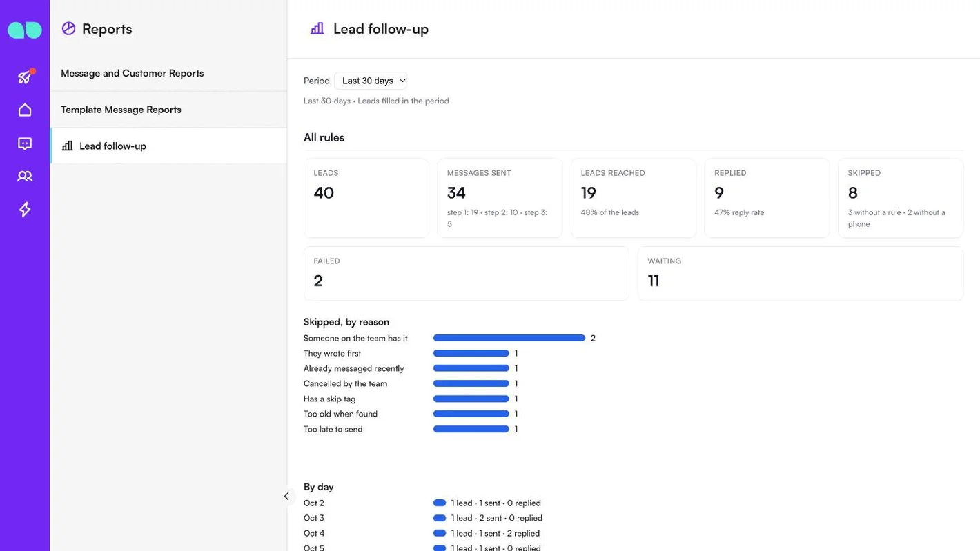Click the Oct 3 row label
980x551 pixels.
pyautogui.click(x=313, y=518)
